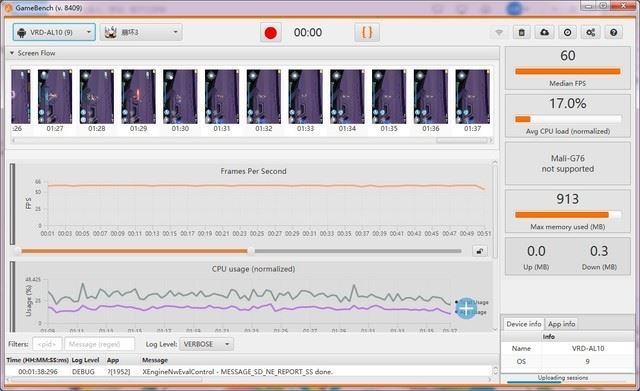Click the curly braces markers icon
The image size is (640, 391).
coord(367,33)
